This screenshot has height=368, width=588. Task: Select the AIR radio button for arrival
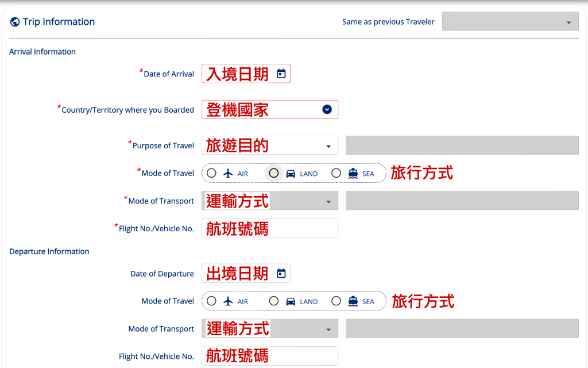click(211, 173)
